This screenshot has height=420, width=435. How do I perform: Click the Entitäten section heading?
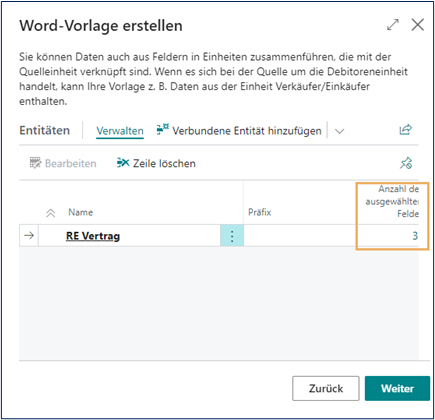pos(45,130)
